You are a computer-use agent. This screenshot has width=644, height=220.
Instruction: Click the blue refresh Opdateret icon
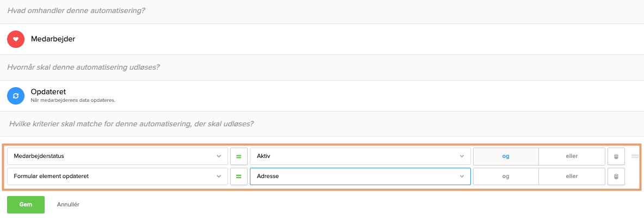[x=16, y=95]
